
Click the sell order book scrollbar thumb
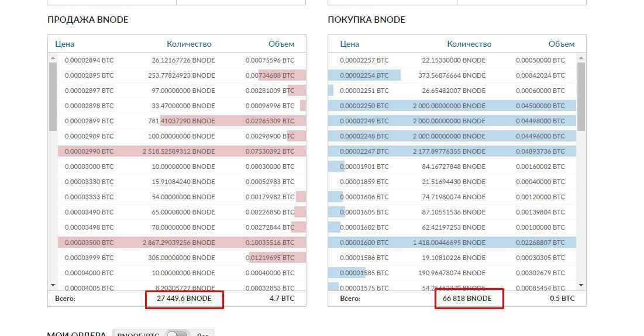point(53,97)
